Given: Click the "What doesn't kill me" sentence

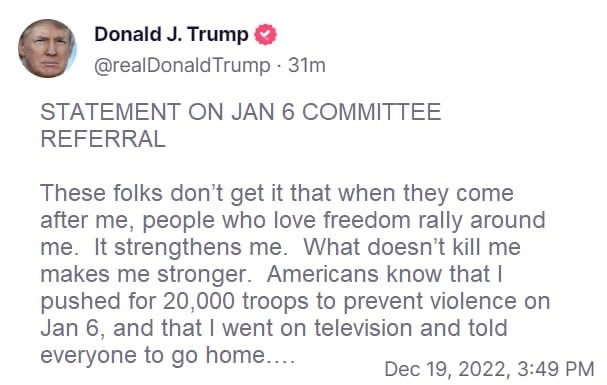Looking at the screenshot, I should pyautogui.click(x=412, y=247).
